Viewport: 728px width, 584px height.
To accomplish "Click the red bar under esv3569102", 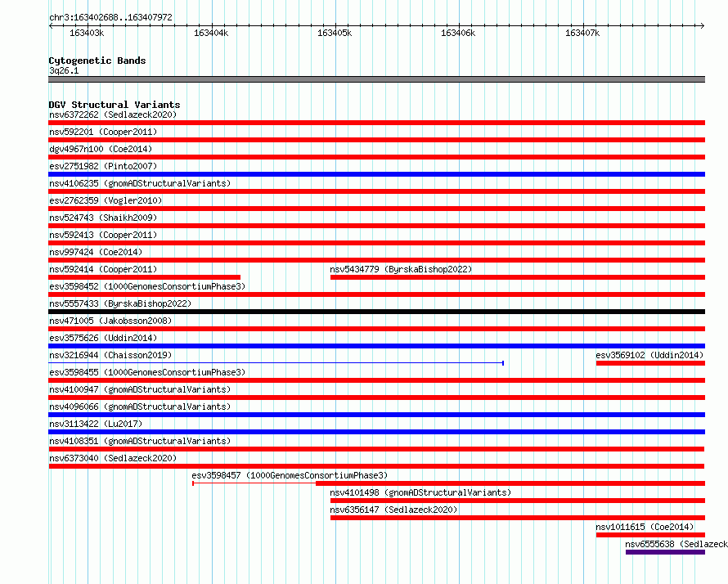I will point(650,363).
